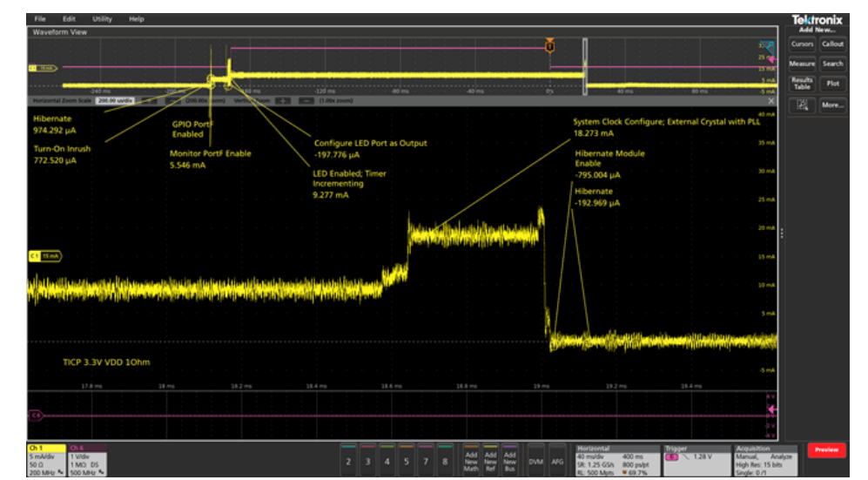Screen dimensions: 868x480
Task: Enable the AFG
Action: [x=557, y=461]
